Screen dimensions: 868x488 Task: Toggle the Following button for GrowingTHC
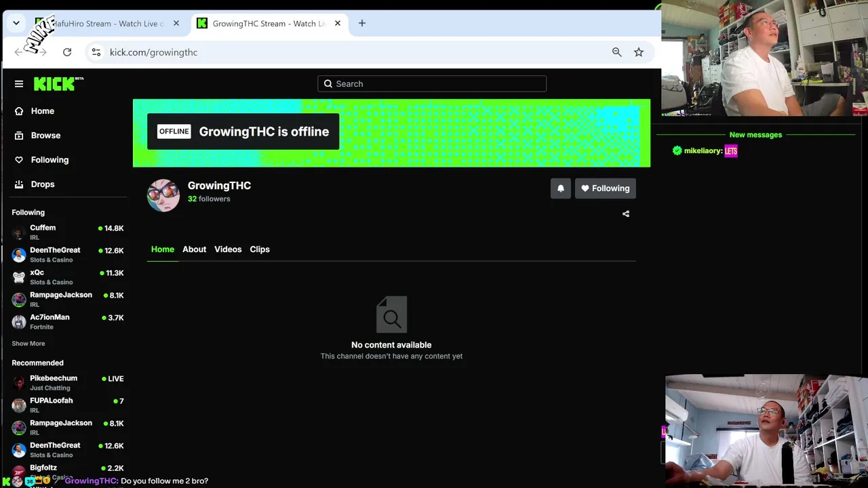(606, 188)
